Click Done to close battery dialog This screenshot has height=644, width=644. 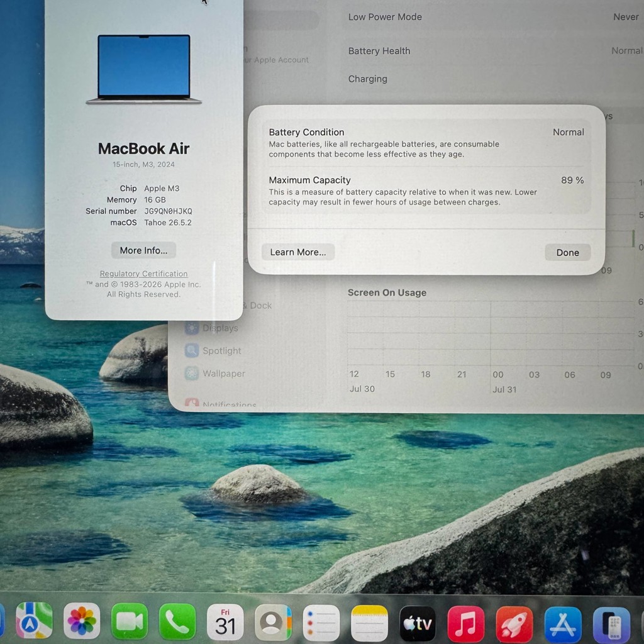pos(568,253)
